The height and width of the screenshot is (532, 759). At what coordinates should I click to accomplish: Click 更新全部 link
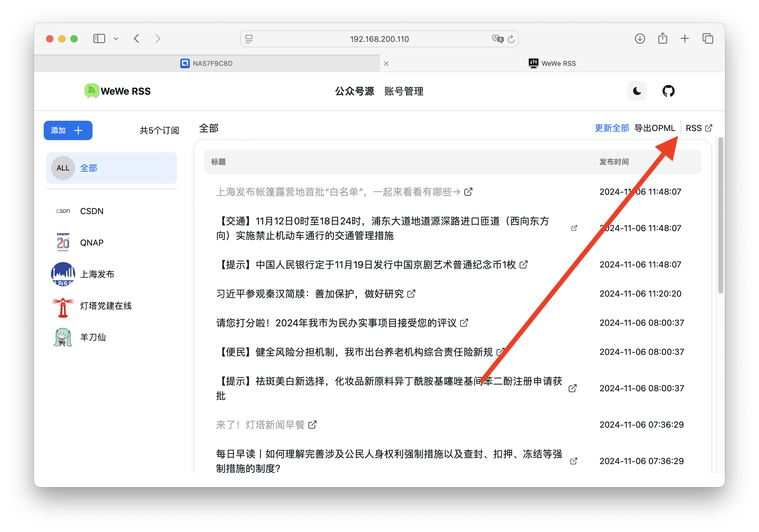point(612,128)
